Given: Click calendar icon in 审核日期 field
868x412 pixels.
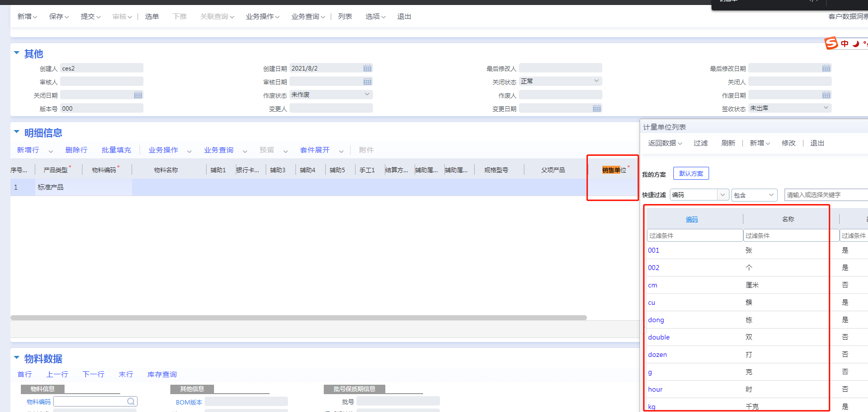Looking at the screenshot, I should (x=367, y=81).
